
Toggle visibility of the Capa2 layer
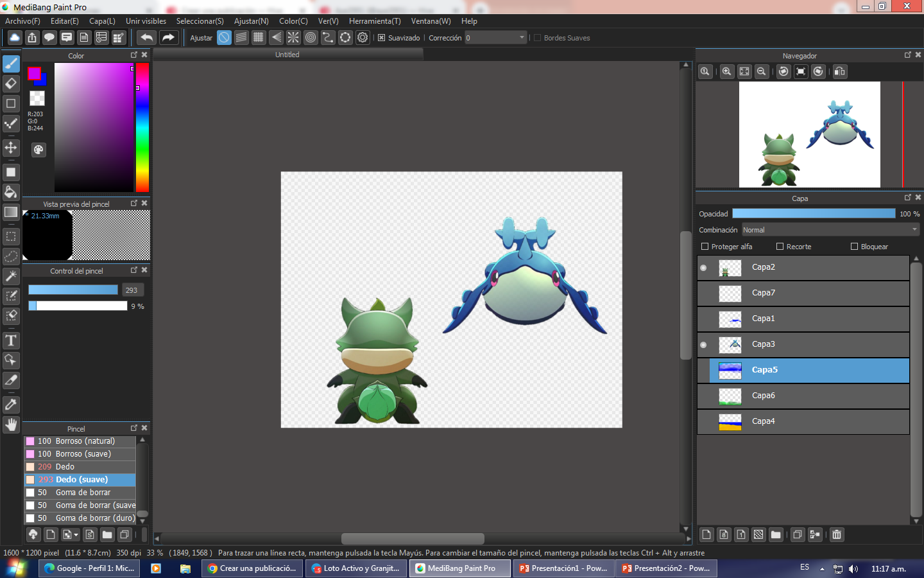[703, 268]
